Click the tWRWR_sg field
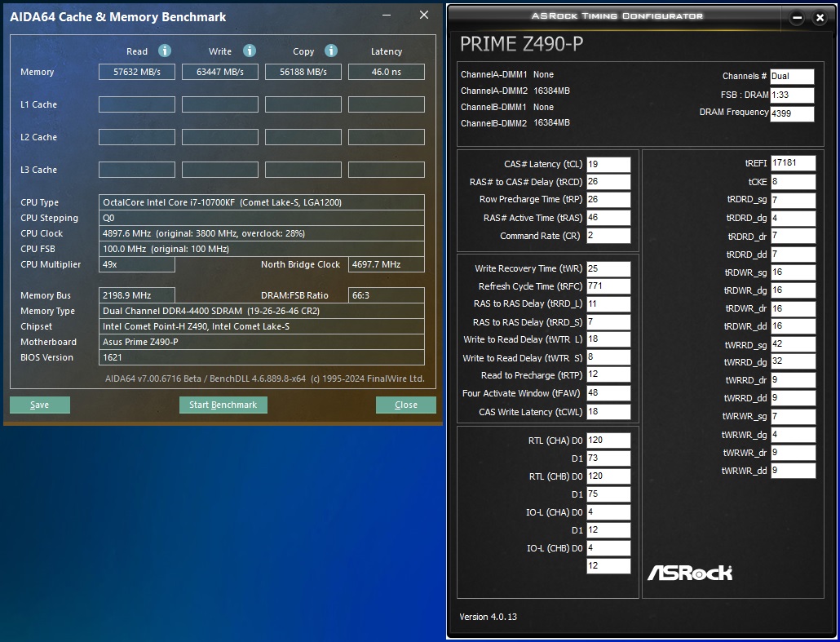Screen dimensions: 840x642 pos(794,416)
